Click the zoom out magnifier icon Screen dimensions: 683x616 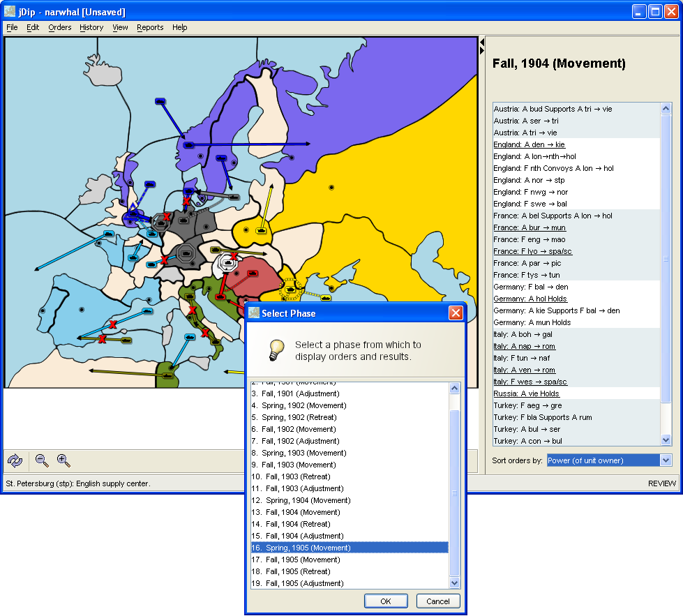tap(42, 460)
